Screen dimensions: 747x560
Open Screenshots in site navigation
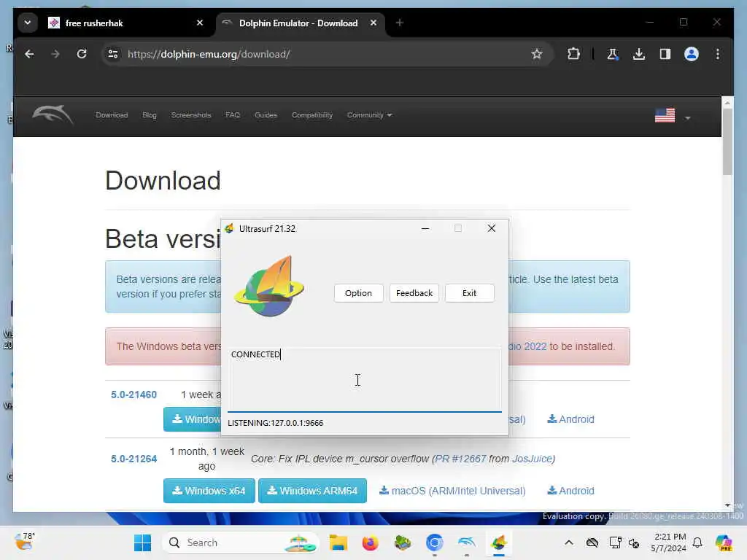tap(191, 115)
